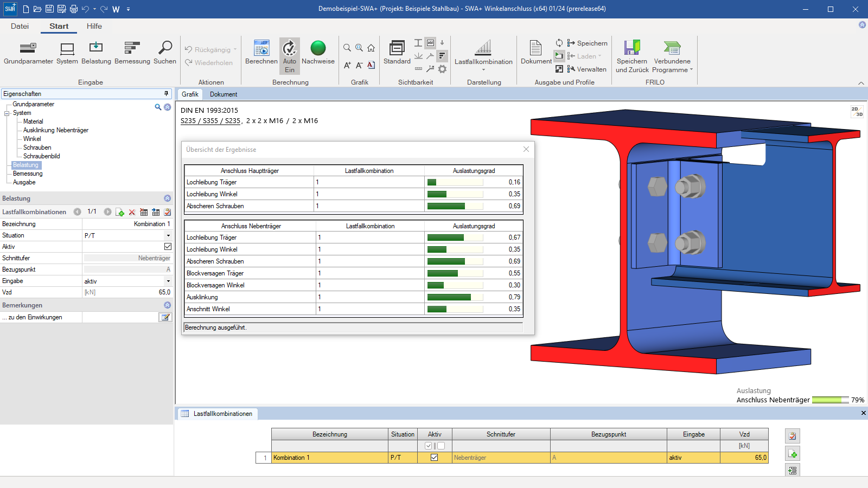The width and height of the screenshot is (868, 488).
Task: Click Abscheren Schrauben Hauptträger utilization bar
Action: pos(455,206)
